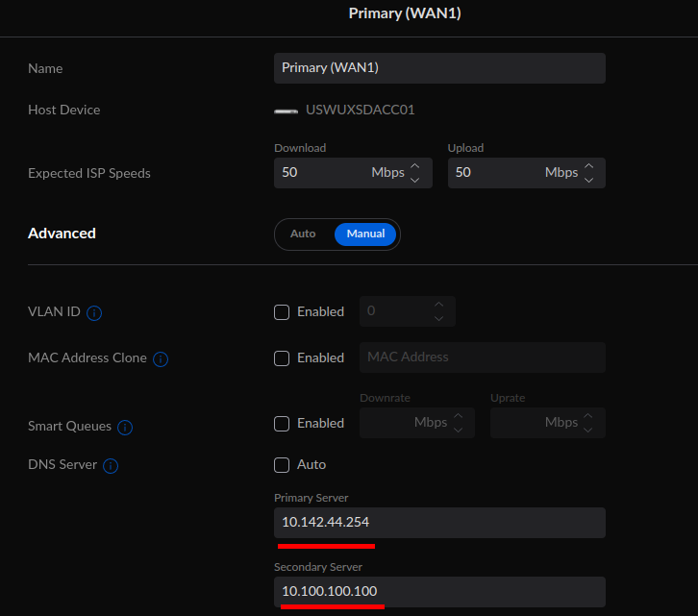
Task: Enable the Smart Queues checkbox
Action: tap(282, 424)
